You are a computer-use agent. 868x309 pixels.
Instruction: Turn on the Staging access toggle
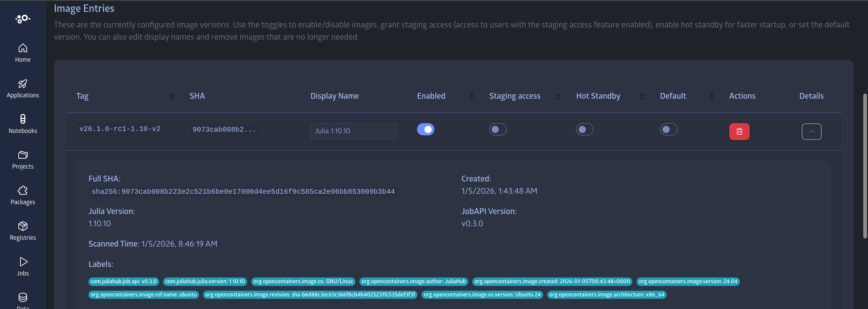[x=497, y=129]
